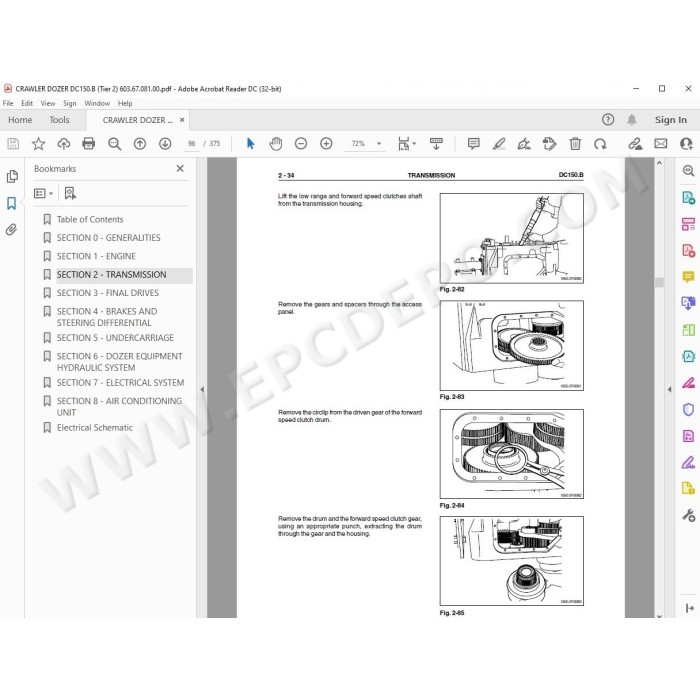Open SECTION 1 - ENGINE bookmark
The width and height of the screenshot is (700, 700).
[x=96, y=256]
